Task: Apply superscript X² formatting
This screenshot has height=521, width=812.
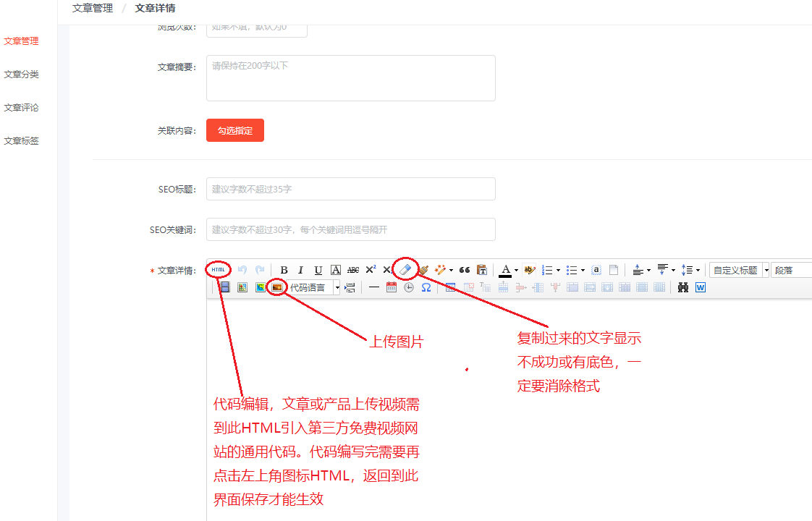Action: click(x=371, y=270)
